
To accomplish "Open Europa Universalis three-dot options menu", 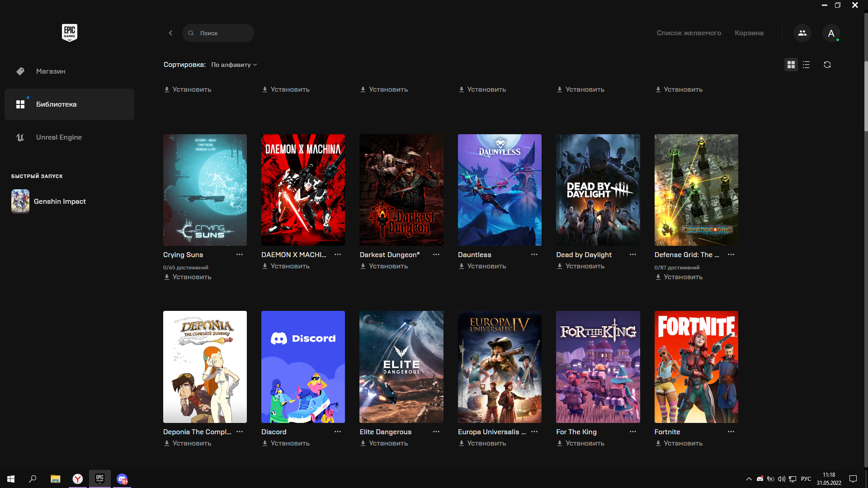I will [x=534, y=432].
